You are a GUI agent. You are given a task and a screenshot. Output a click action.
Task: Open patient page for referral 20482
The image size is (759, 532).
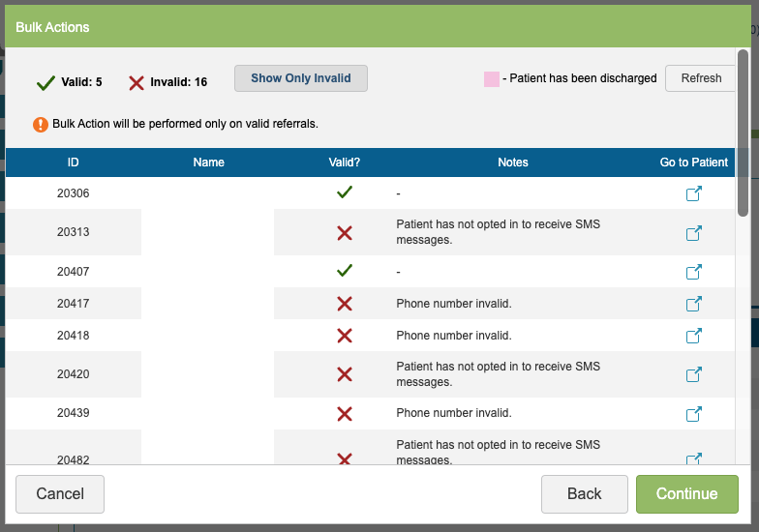pyautogui.click(x=693, y=458)
